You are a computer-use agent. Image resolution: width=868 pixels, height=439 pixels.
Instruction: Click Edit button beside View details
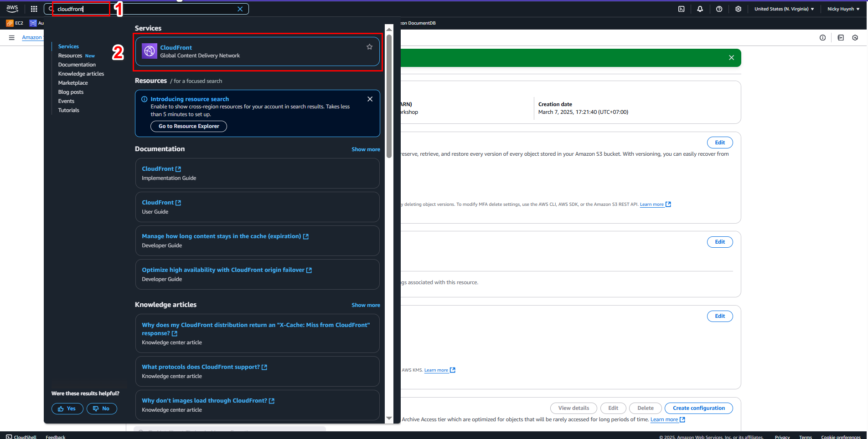[x=613, y=408]
